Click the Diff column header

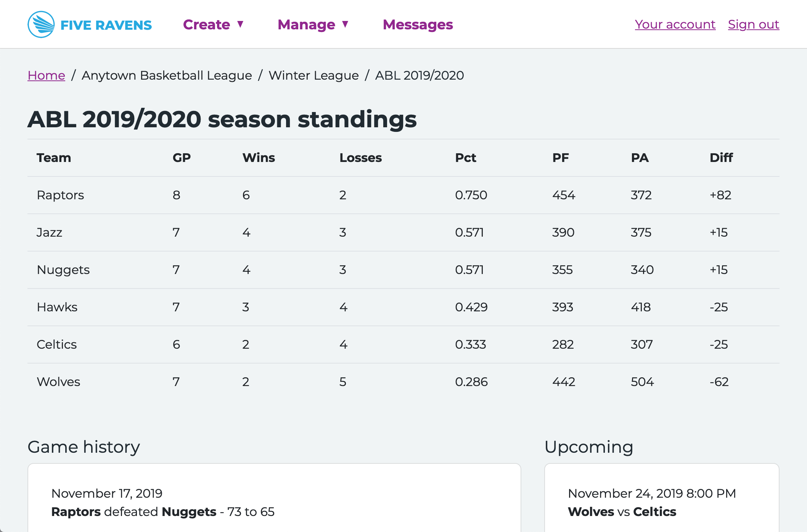pyautogui.click(x=721, y=158)
